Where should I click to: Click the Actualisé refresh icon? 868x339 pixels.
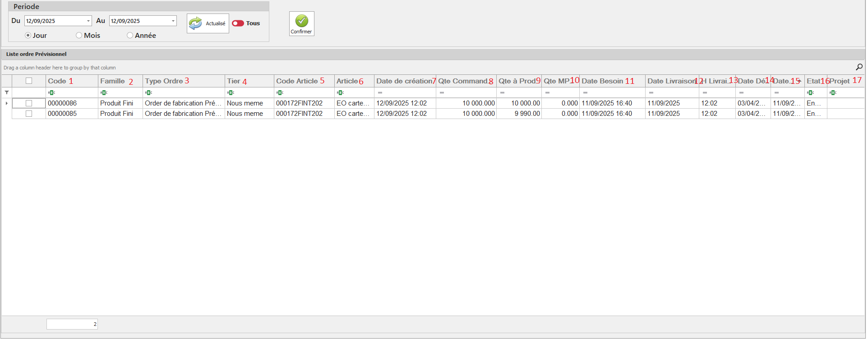195,23
